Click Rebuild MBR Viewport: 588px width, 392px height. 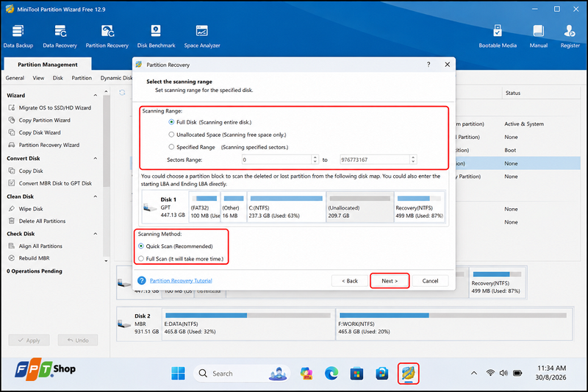pos(29,258)
